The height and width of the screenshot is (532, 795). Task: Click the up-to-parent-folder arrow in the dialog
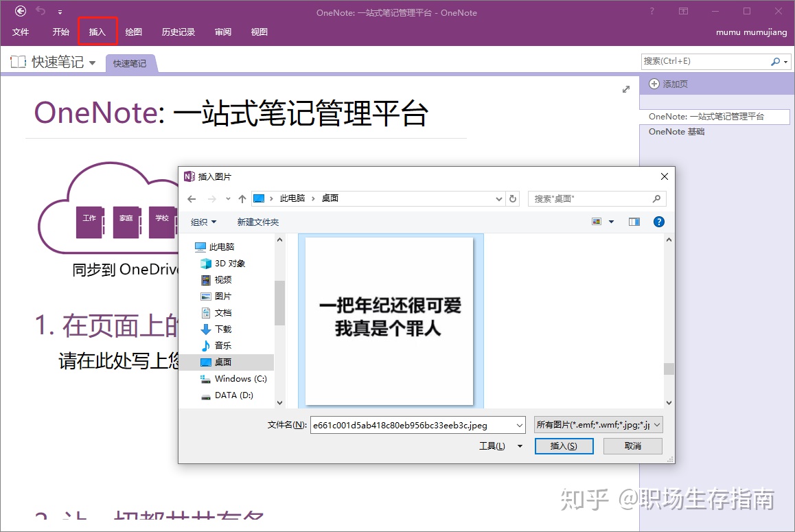242,198
